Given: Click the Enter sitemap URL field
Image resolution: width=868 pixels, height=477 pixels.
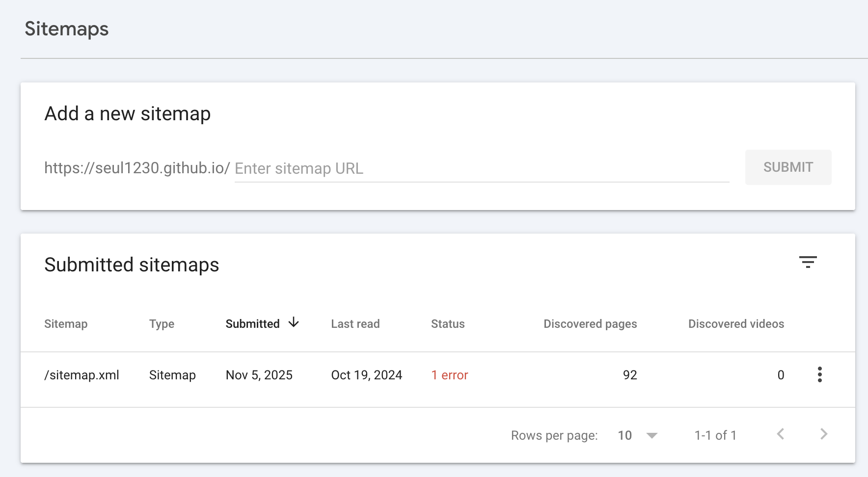Looking at the screenshot, I should point(481,169).
